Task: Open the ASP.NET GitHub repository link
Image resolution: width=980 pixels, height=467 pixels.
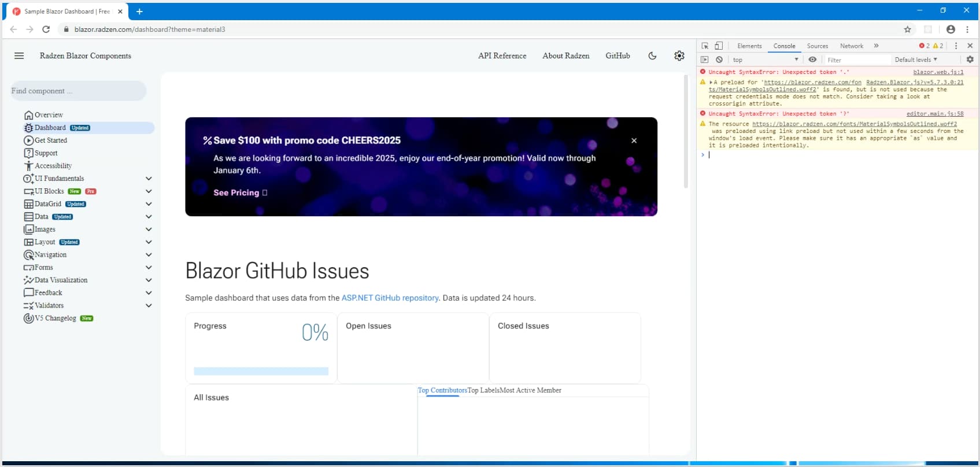Action: tap(390, 298)
